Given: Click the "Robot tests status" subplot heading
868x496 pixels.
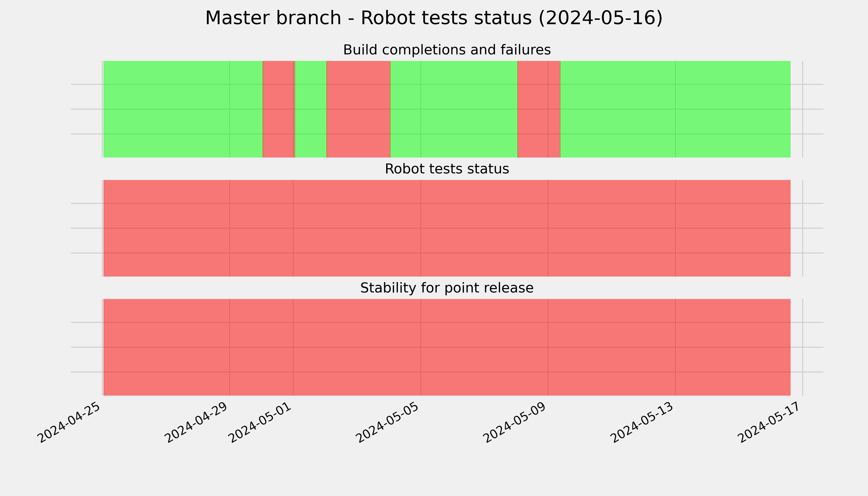Looking at the screenshot, I should pyautogui.click(x=447, y=169).
